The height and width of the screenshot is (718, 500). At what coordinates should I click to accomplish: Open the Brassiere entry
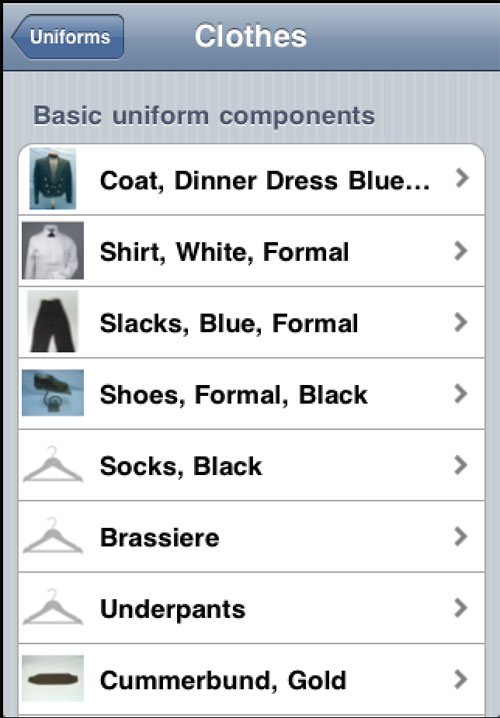click(x=251, y=537)
